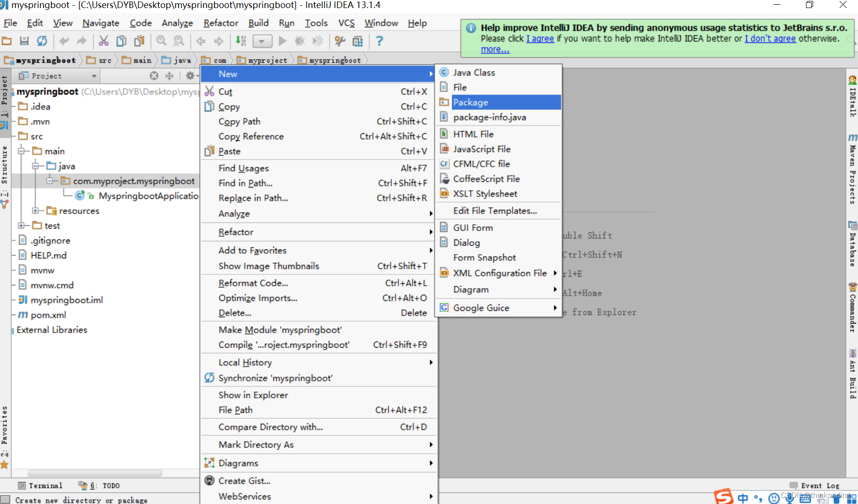The image size is (858, 504).
Task: Choose Create Gist entry in context menu
Action: 319,480
